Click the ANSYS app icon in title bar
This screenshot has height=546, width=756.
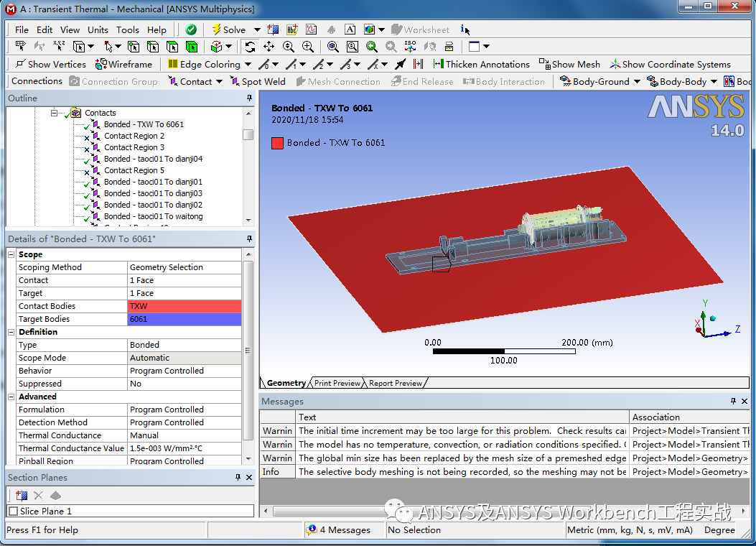pos(10,9)
